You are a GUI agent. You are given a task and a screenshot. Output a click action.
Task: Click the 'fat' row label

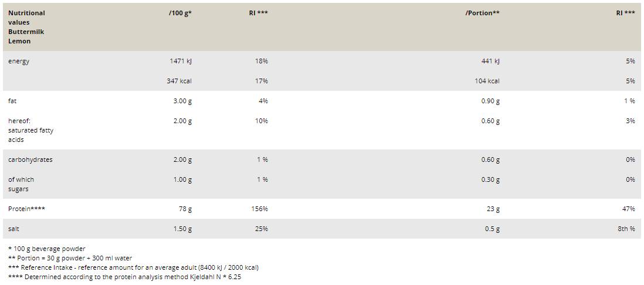pos(12,101)
